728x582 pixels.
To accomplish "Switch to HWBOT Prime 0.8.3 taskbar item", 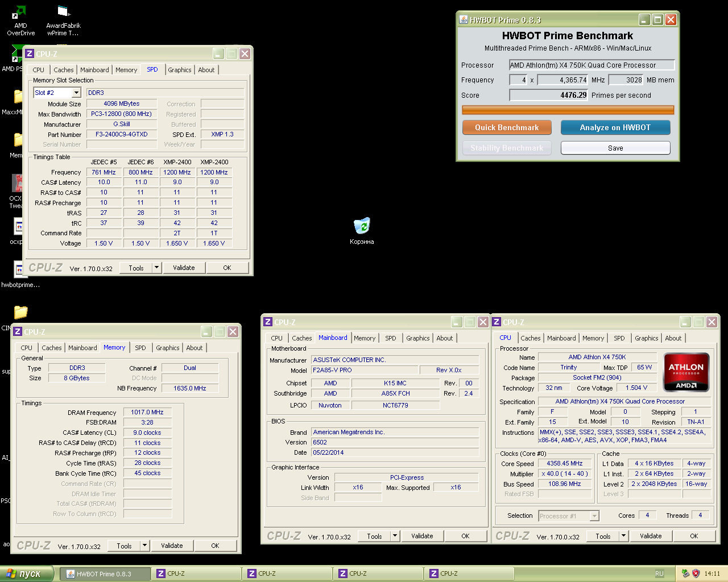I will [x=105, y=573].
